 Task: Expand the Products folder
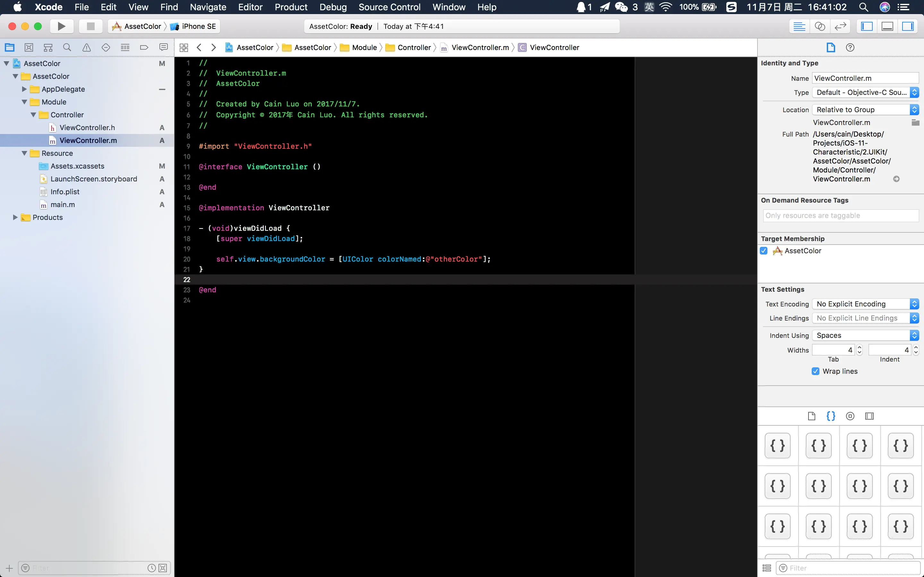[x=15, y=217]
